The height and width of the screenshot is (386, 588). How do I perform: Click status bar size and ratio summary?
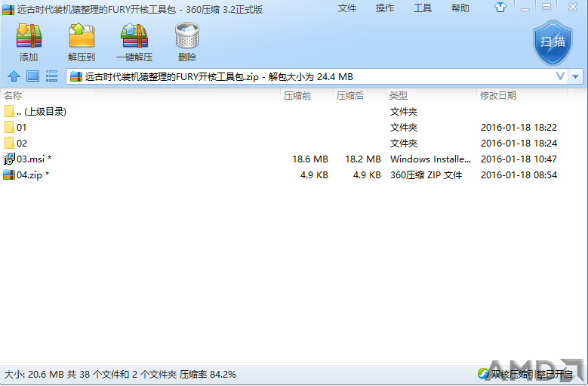(120, 374)
